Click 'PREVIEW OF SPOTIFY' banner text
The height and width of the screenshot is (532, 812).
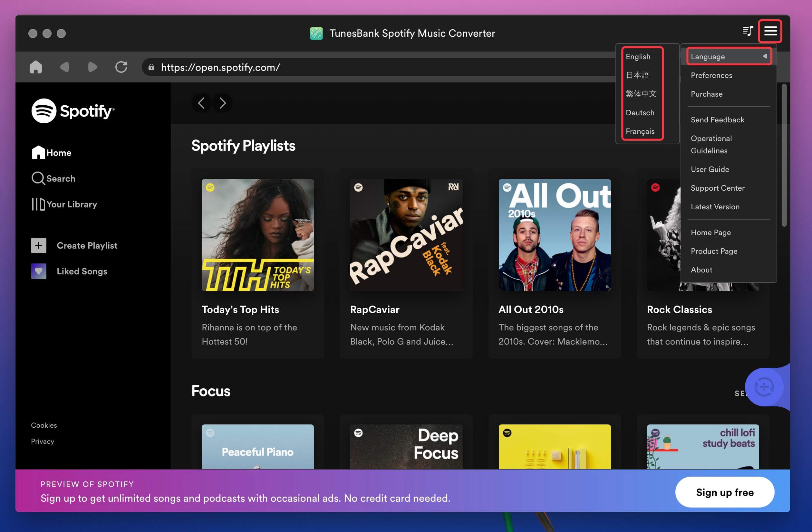(87, 484)
